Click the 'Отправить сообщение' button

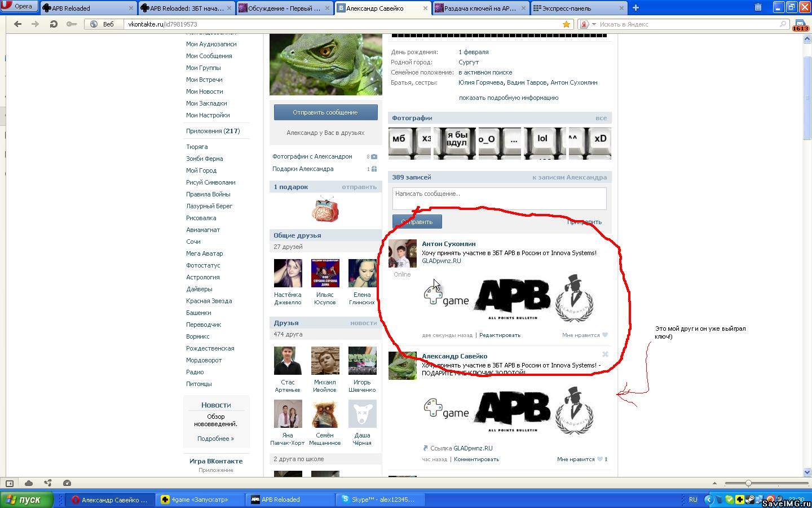tap(326, 112)
